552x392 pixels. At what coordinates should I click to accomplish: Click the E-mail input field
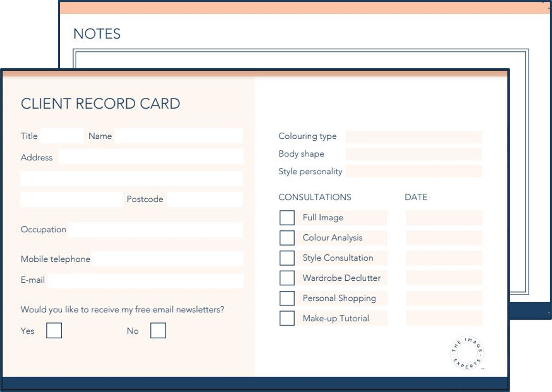145,279
